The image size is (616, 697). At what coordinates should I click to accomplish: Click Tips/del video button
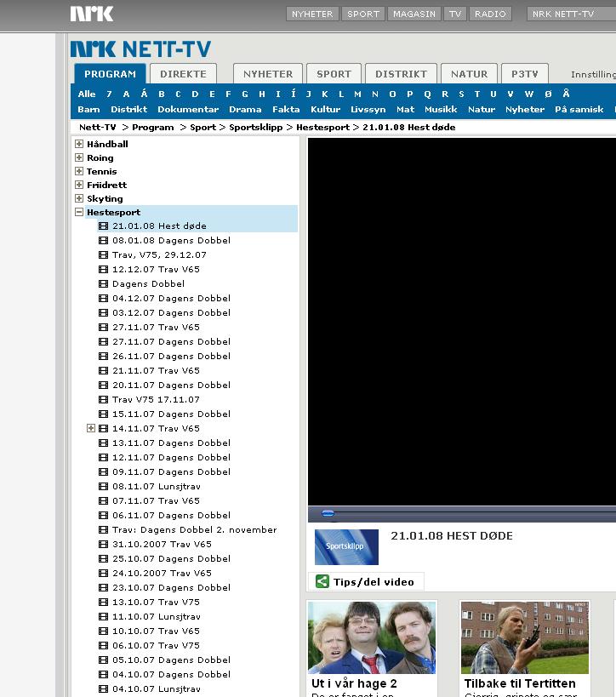click(x=366, y=581)
